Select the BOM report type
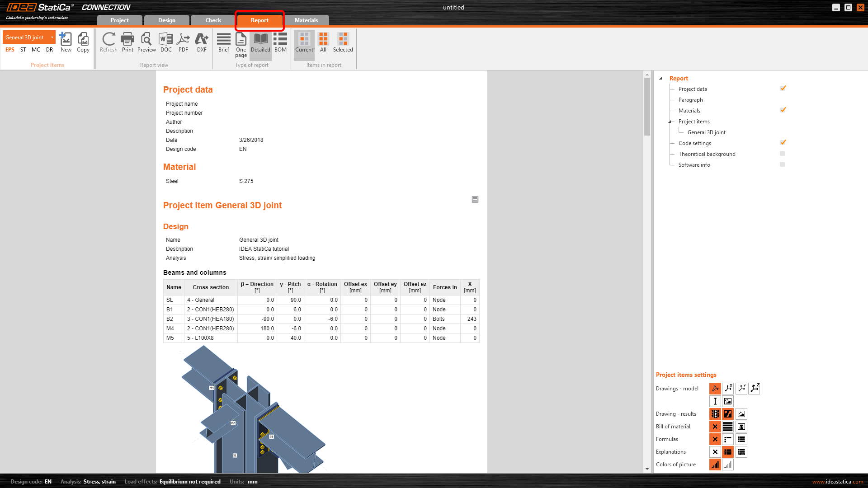868x488 pixels. point(280,42)
